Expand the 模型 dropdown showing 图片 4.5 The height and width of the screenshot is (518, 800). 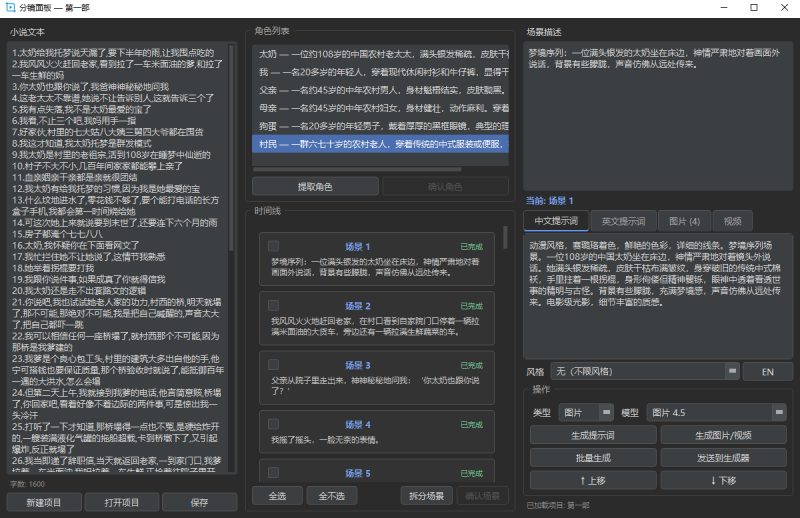716,412
